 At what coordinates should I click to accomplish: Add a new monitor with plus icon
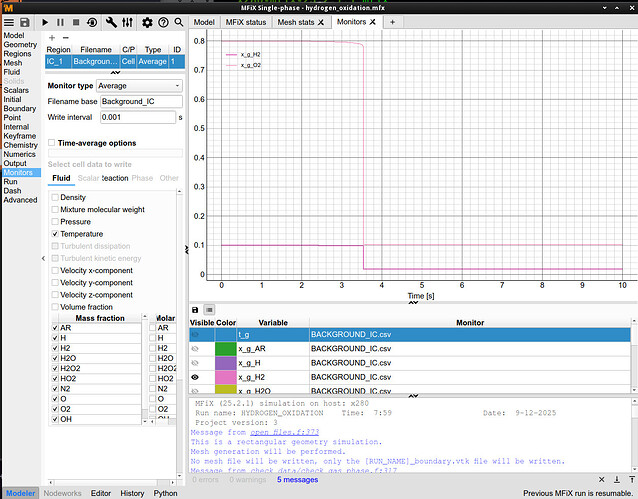(52, 38)
